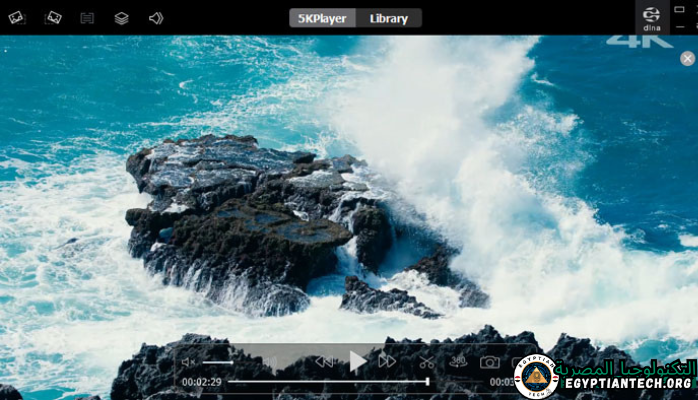Click the rotate right icon in top toolbar
698x400 pixels.
click(53, 18)
